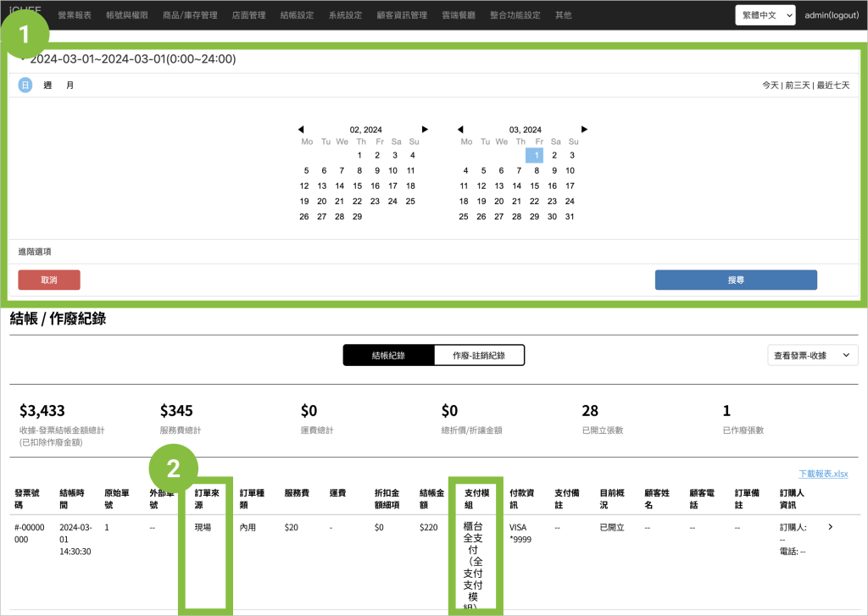Screen dimensions: 868x616
Task: Switch date range to 月 view
Action: coord(70,86)
